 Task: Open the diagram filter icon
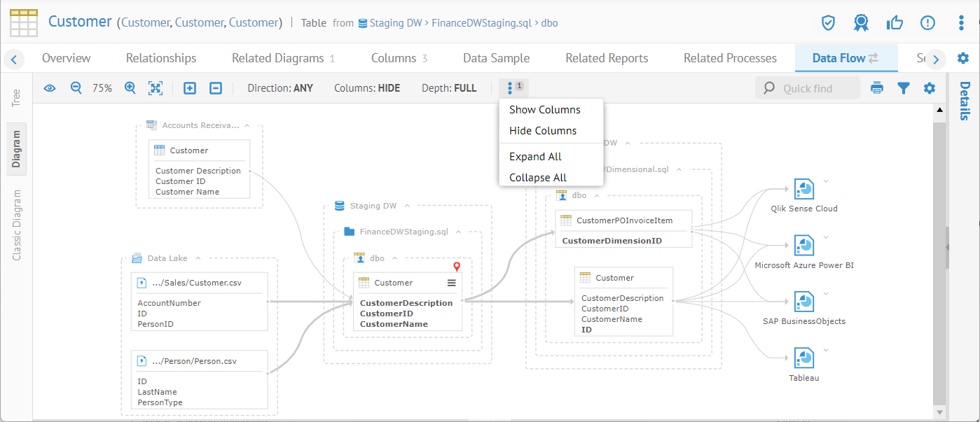coord(904,88)
